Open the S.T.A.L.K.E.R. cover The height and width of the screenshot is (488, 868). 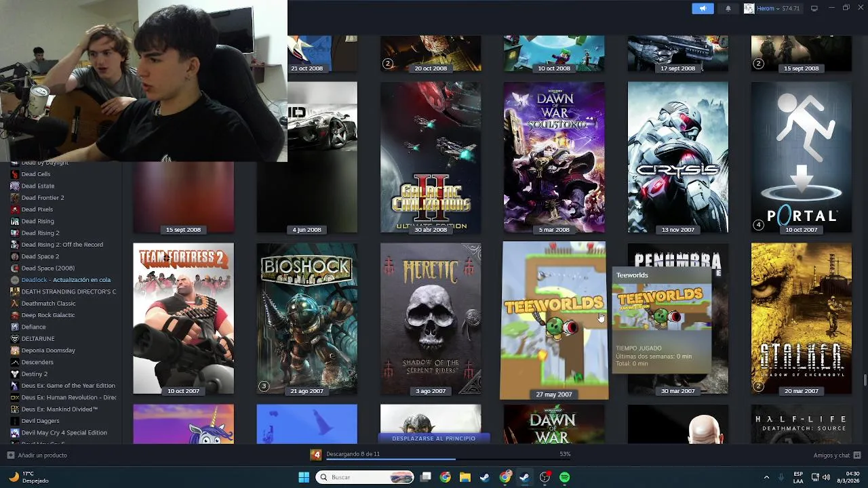pyautogui.click(x=801, y=319)
